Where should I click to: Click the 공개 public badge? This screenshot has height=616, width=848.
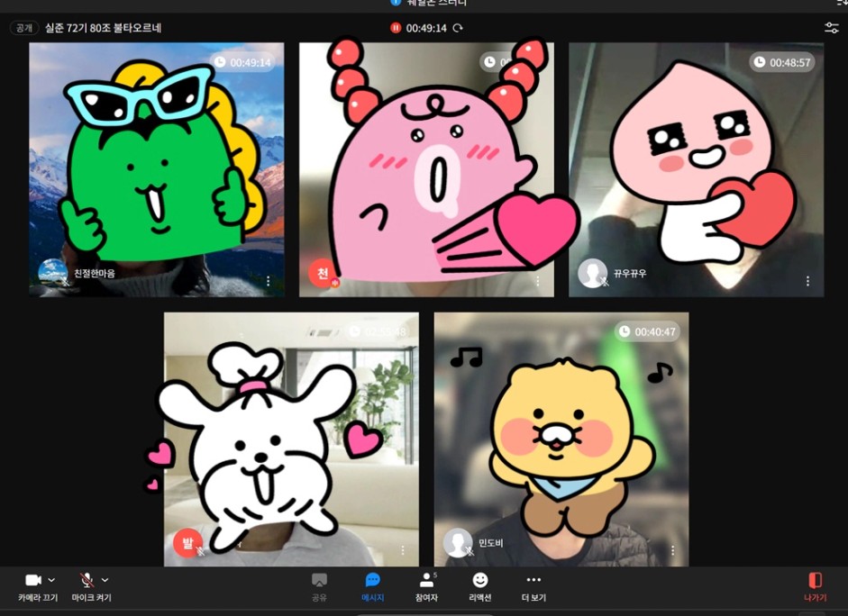coord(24,28)
